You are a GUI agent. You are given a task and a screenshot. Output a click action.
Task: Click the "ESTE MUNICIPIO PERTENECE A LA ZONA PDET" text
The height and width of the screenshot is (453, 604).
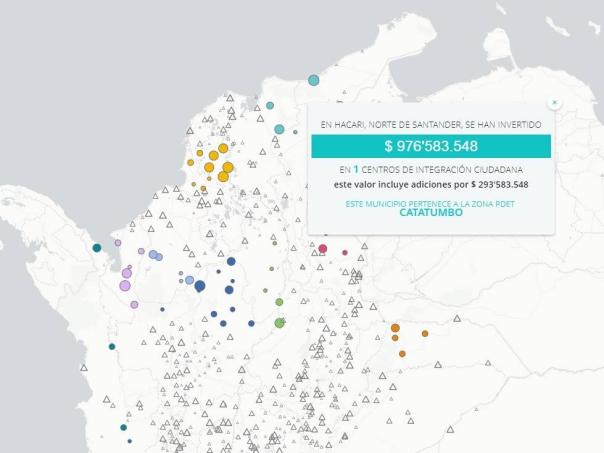(430, 203)
